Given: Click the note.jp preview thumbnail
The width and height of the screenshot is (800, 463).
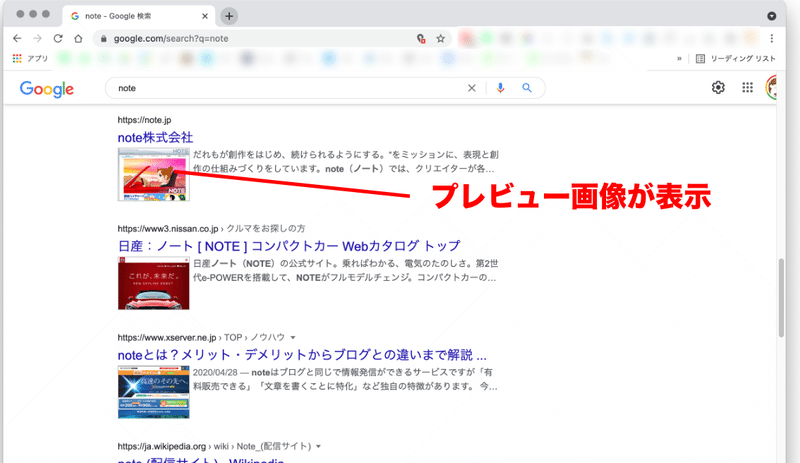Looking at the screenshot, I should click(x=154, y=175).
